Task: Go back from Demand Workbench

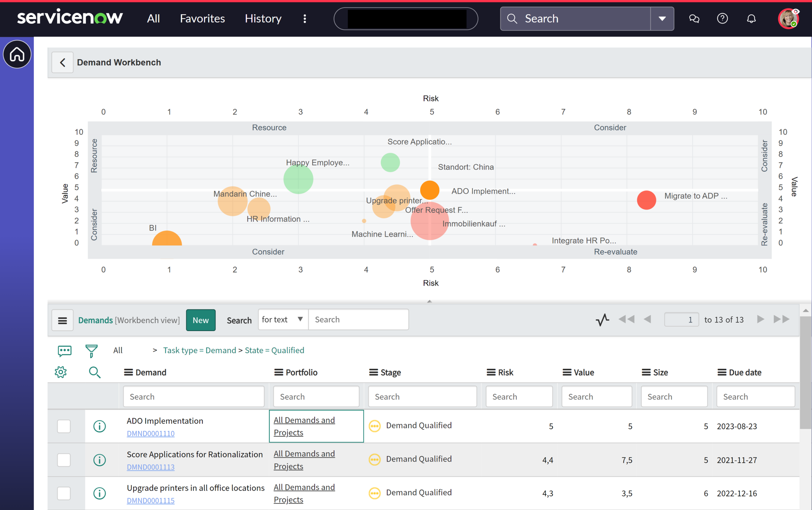Action: (x=62, y=63)
